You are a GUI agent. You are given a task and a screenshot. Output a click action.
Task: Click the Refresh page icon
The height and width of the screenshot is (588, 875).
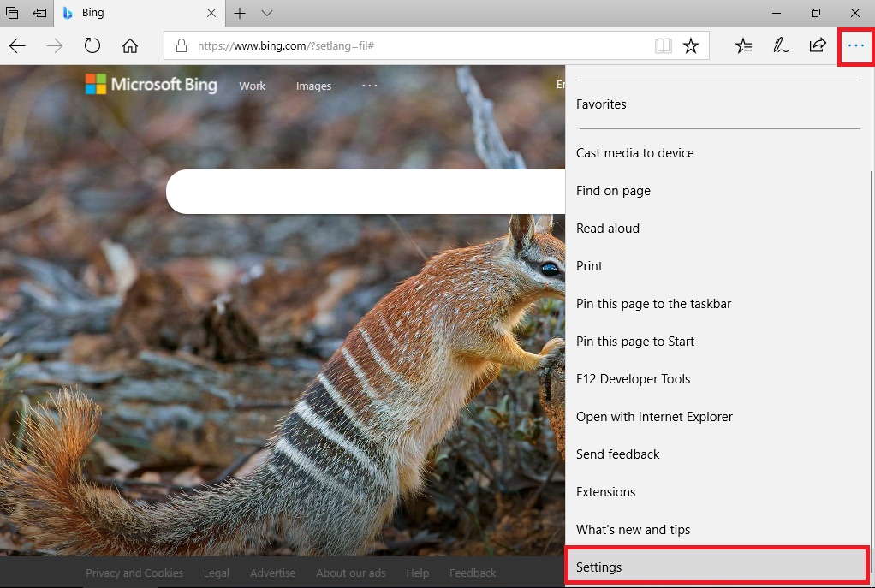point(92,46)
